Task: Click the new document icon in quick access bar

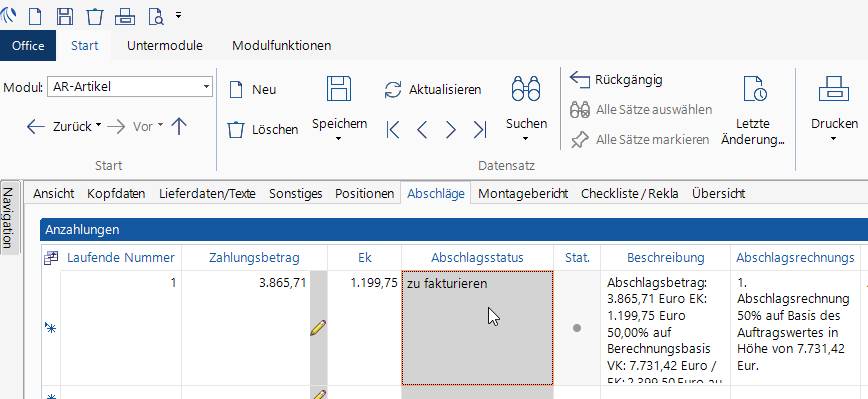Action: 35,17
